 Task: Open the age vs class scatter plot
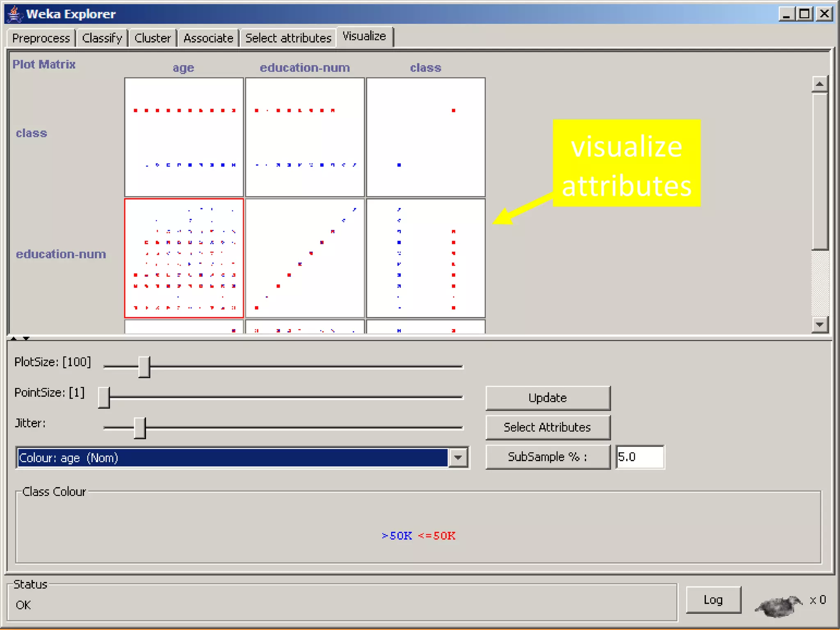tap(184, 137)
